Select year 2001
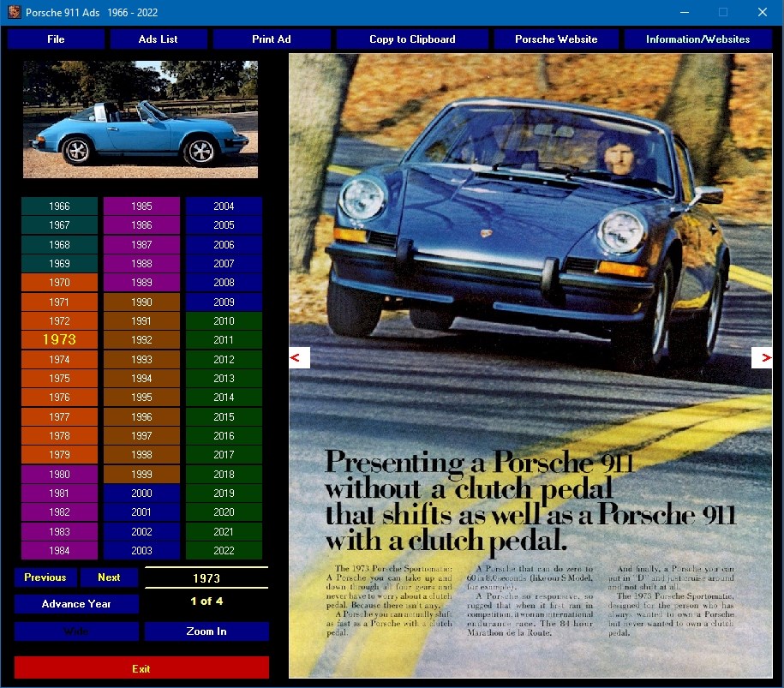The image size is (784, 688). [141, 512]
